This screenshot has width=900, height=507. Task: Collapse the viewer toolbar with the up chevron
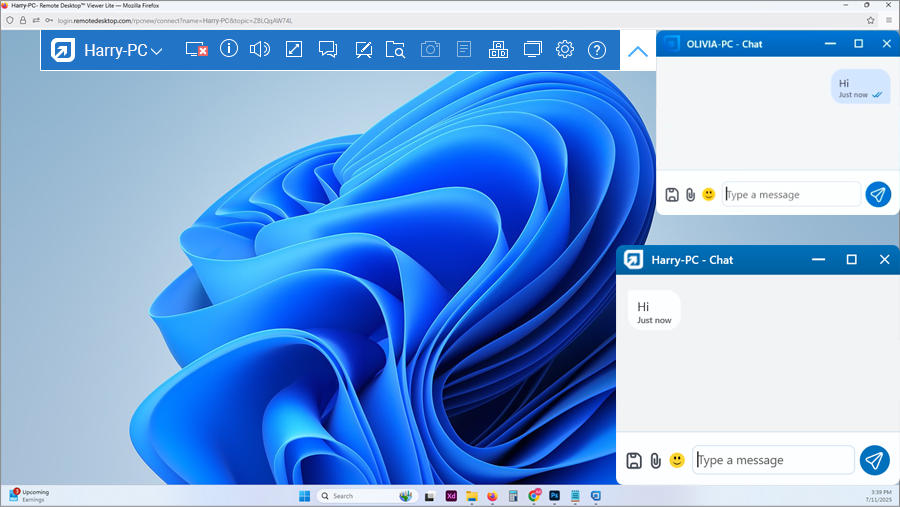(637, 51)
